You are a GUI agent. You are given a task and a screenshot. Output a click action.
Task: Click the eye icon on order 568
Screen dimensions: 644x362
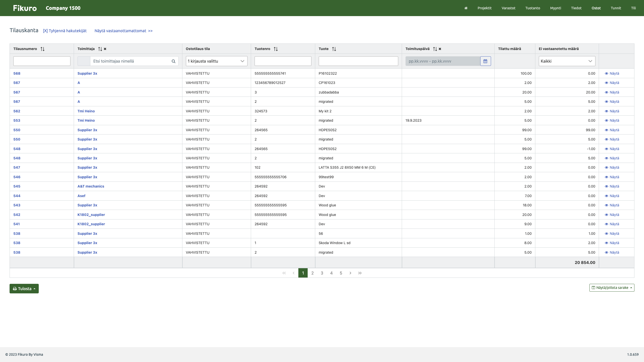607,73
